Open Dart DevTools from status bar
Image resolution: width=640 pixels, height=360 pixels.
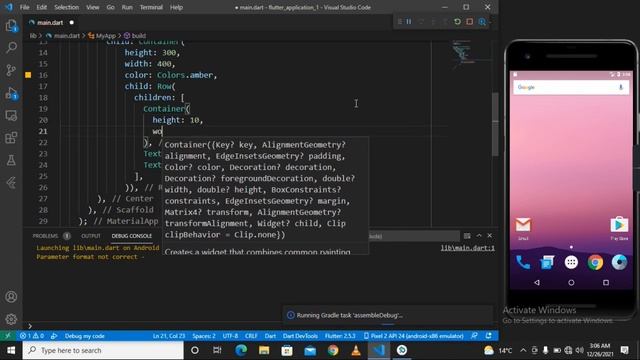click(x=300, y=336)
